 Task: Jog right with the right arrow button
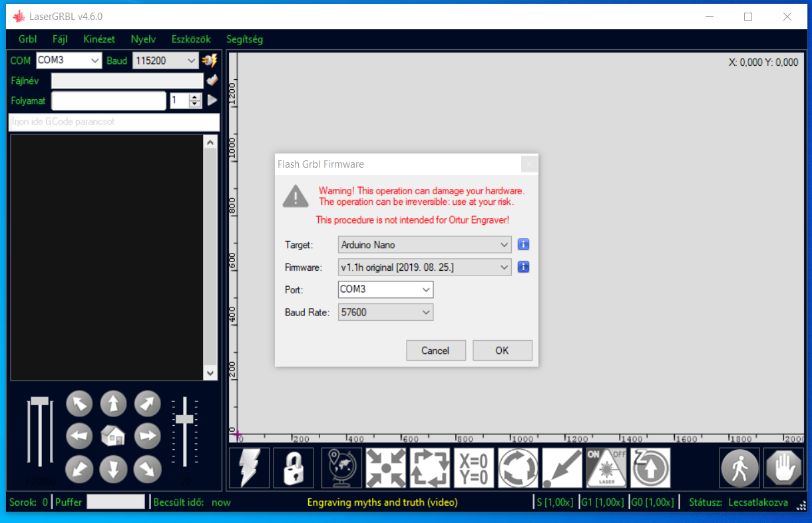tap(147, 436)
